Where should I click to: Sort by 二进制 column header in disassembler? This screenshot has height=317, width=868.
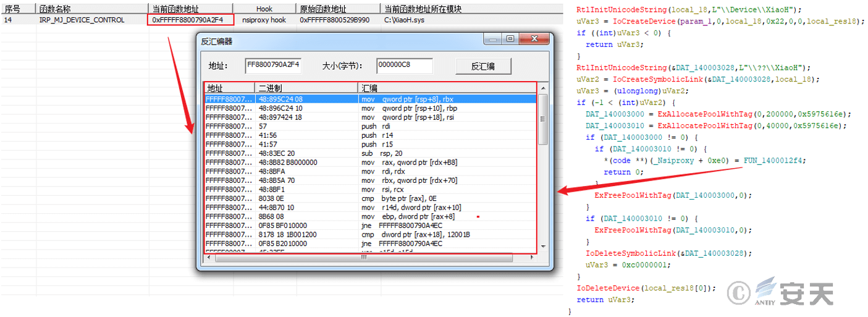point(306,88)
